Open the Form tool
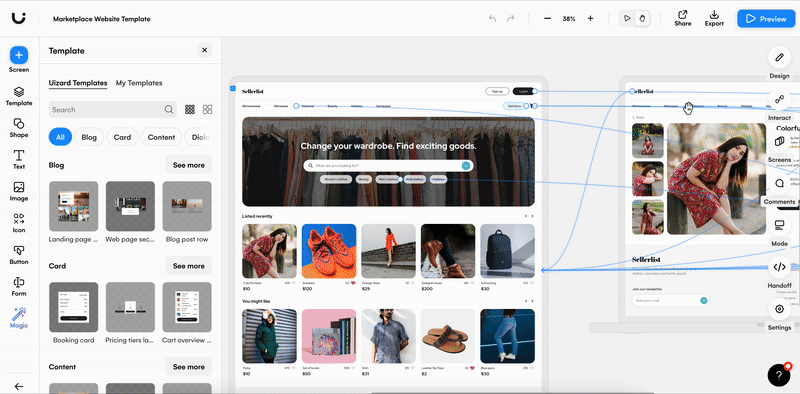This screenshot has width=800, height=394. pyautogui.click(x=19, y=286)
